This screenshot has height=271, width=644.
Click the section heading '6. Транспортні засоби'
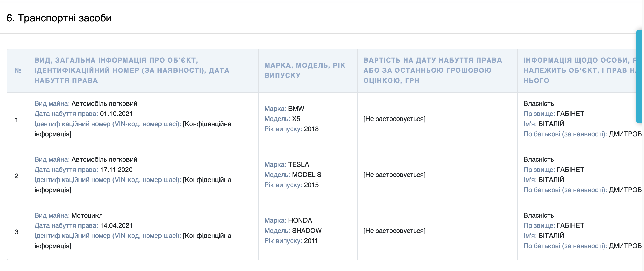pos(59,17)
